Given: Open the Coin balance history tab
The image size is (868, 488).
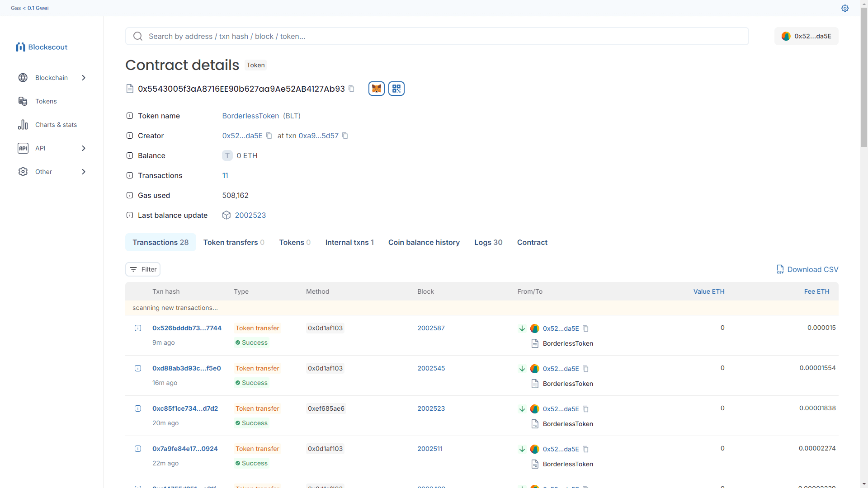Looking at the screenshot, I should coord(424,242).
